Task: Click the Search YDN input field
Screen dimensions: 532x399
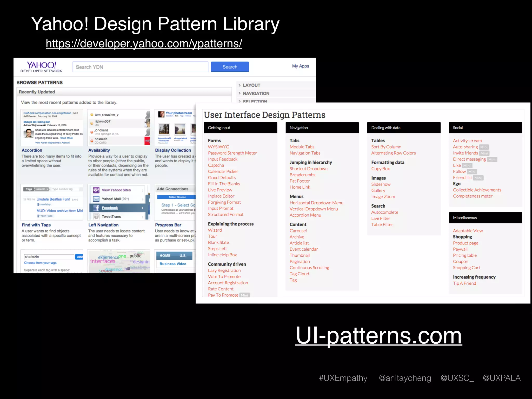Action: coord(140,67)
